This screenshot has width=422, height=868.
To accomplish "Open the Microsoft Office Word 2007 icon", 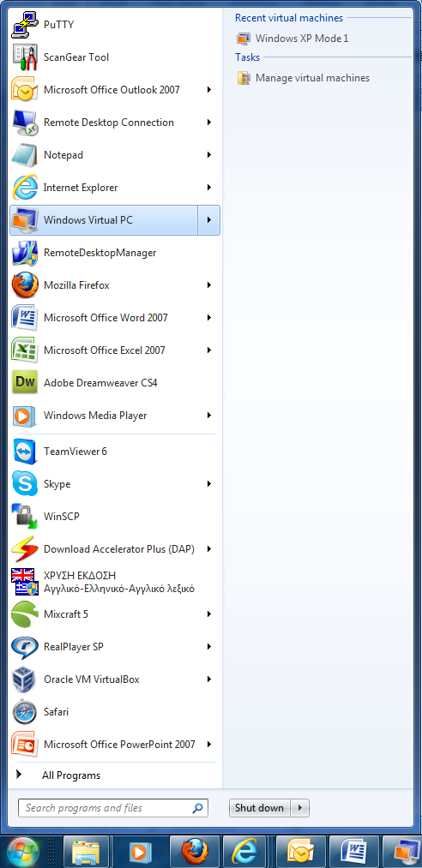I will (25, 318).
